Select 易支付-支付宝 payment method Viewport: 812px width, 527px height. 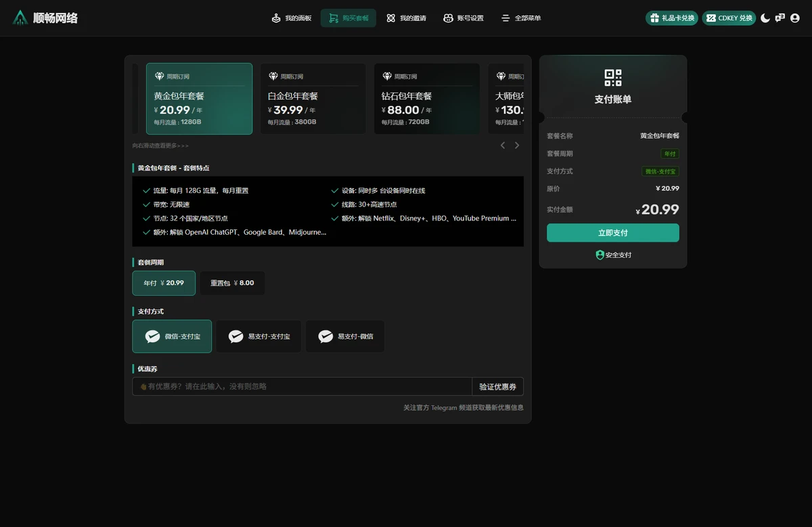tap(258, 336)
